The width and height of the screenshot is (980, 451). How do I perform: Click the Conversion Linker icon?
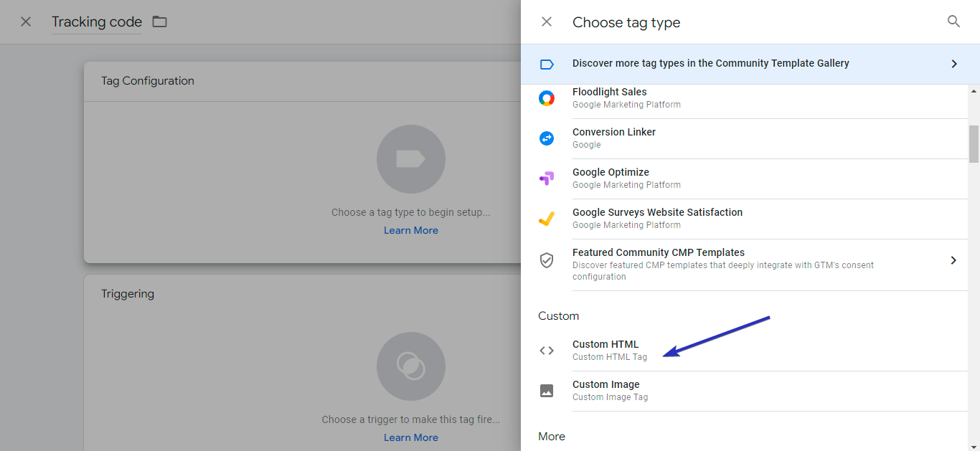coord(547,138)
